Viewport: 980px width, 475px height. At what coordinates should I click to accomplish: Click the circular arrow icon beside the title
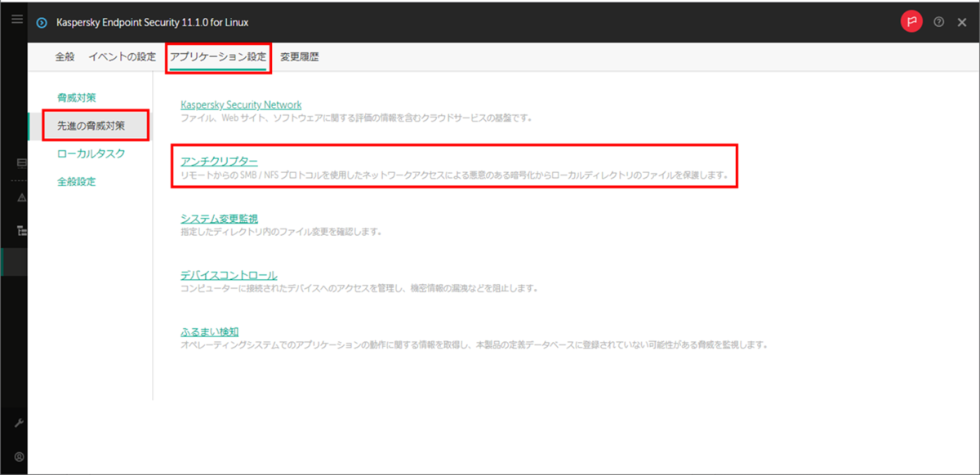42,22
